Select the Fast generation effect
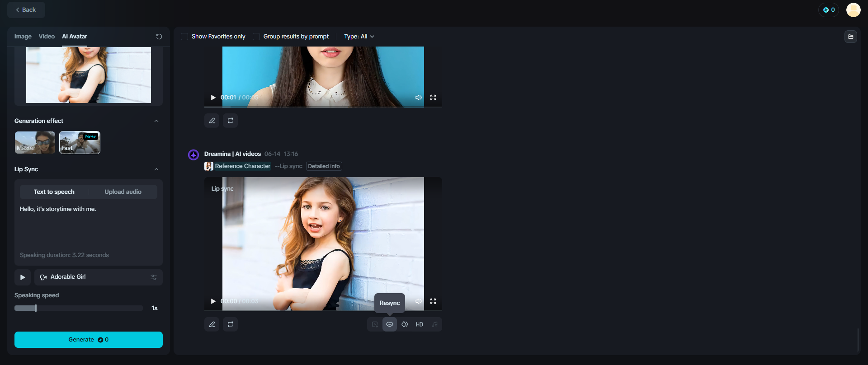Screen dimensions: 868x365 80,143
